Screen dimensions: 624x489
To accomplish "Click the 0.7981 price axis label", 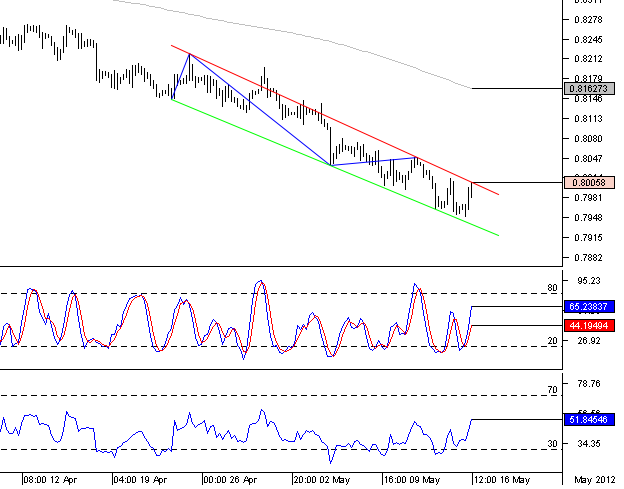I will [588, 198].
